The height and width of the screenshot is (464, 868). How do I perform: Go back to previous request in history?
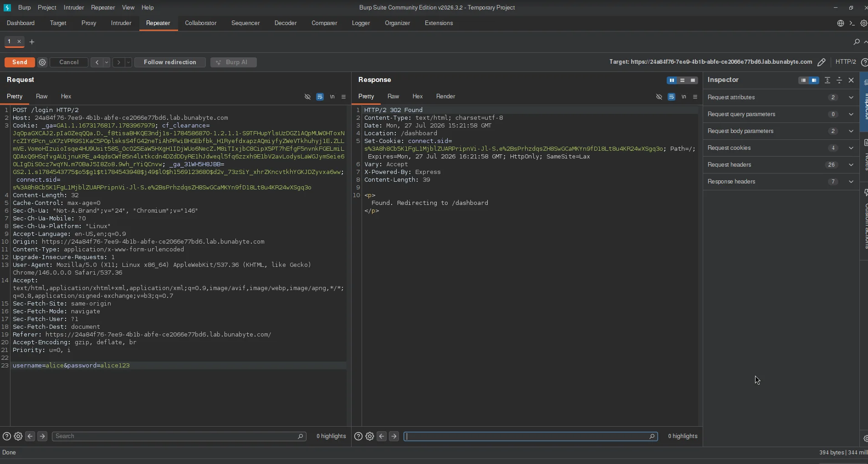coord(97,62)
